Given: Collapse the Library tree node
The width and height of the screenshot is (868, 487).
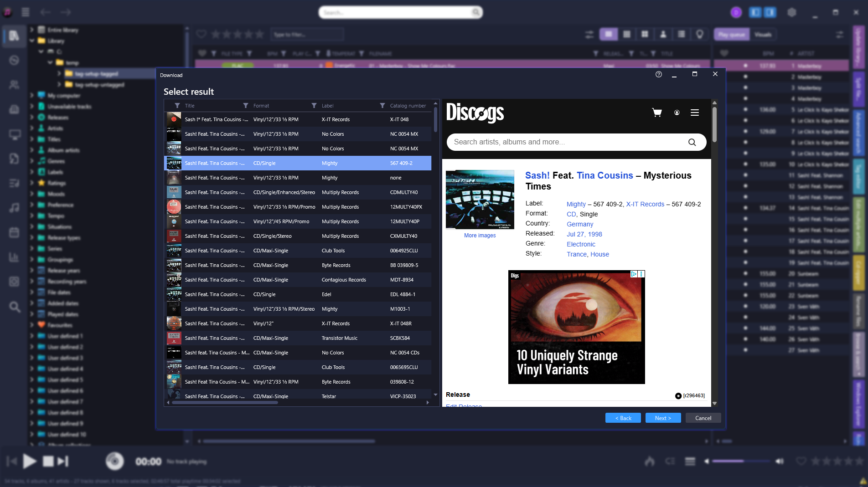Looking at the screenshot, I should (32, 41).
